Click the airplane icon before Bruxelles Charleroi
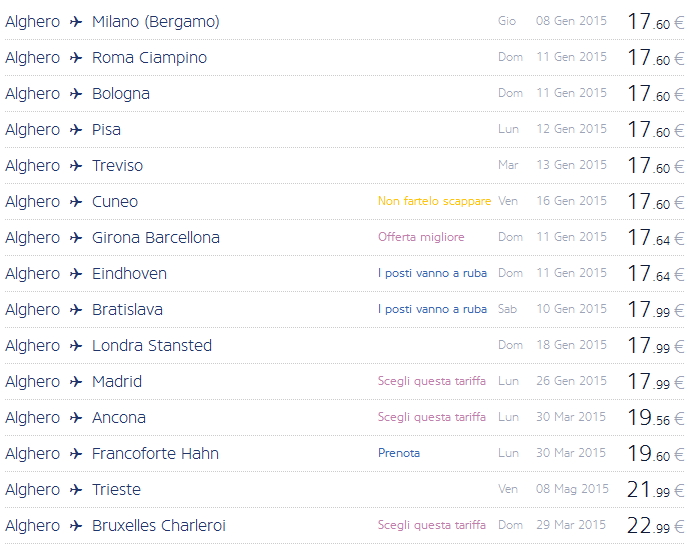Image resolution: width=688 pixels, height=550 pixels. [x=76, y=526]
